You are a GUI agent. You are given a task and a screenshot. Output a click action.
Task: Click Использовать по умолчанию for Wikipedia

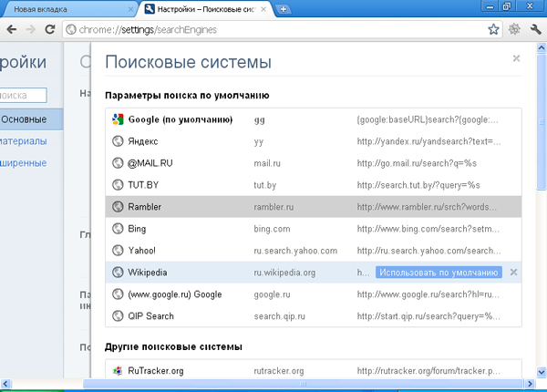[x=439, y=273]
